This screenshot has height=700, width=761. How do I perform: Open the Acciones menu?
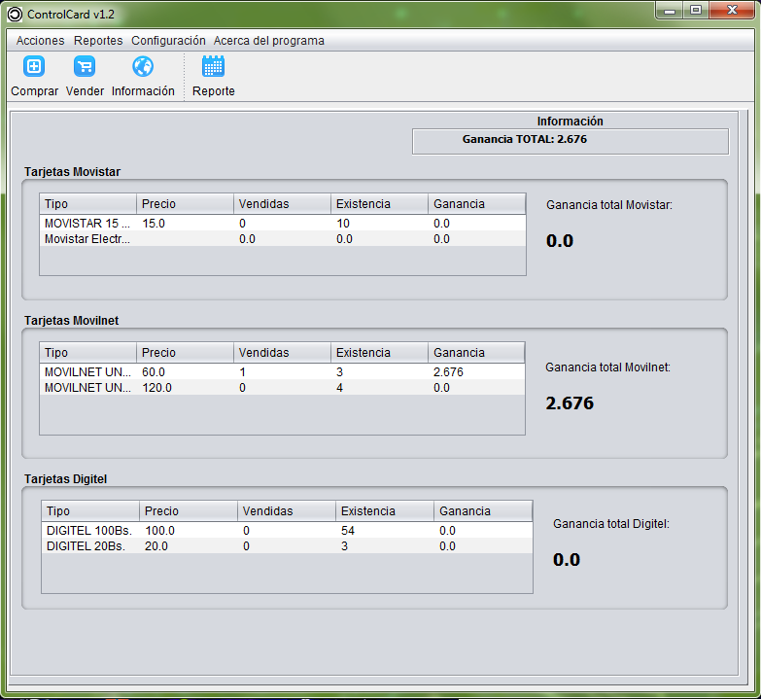(x=40, y=41)
